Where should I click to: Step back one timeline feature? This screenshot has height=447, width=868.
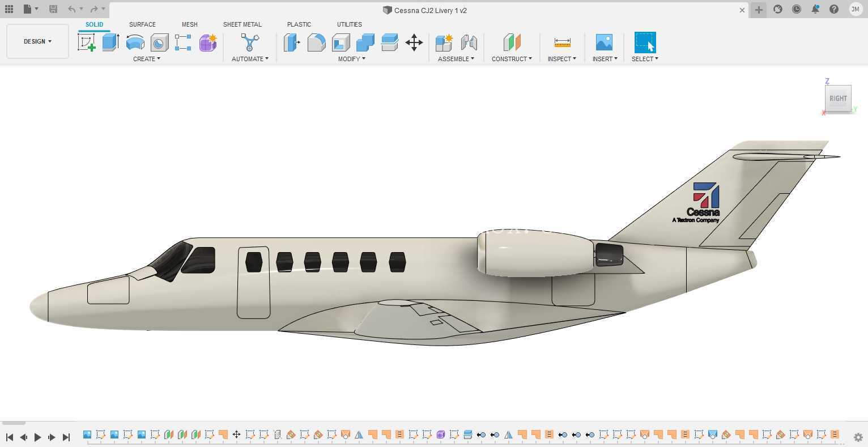(x=24, y=437)
